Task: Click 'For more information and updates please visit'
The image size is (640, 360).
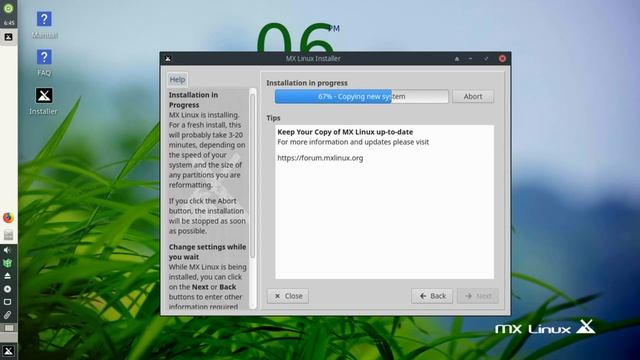Action: [353, 142]
